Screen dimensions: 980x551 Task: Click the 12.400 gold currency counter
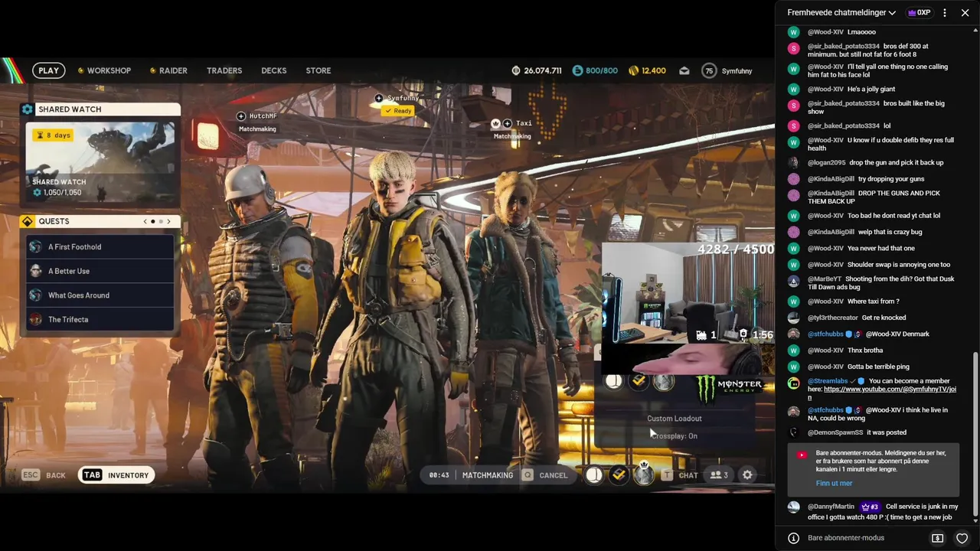(x=647, y=70)
